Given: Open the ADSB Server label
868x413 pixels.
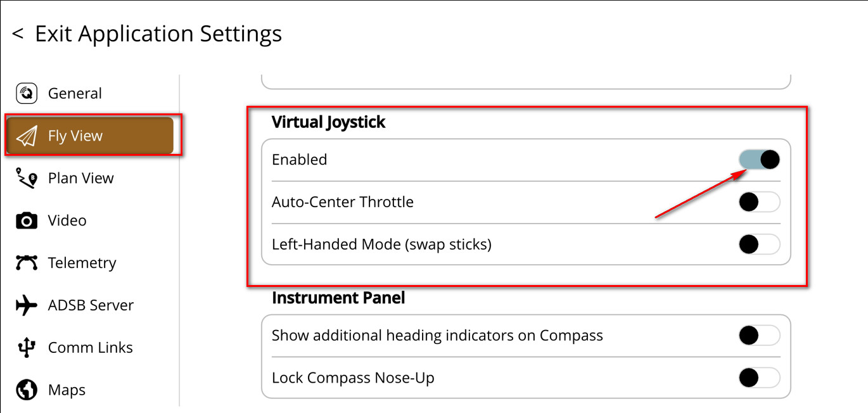Looking at the screenshot, I should click(x=91, y=305).
